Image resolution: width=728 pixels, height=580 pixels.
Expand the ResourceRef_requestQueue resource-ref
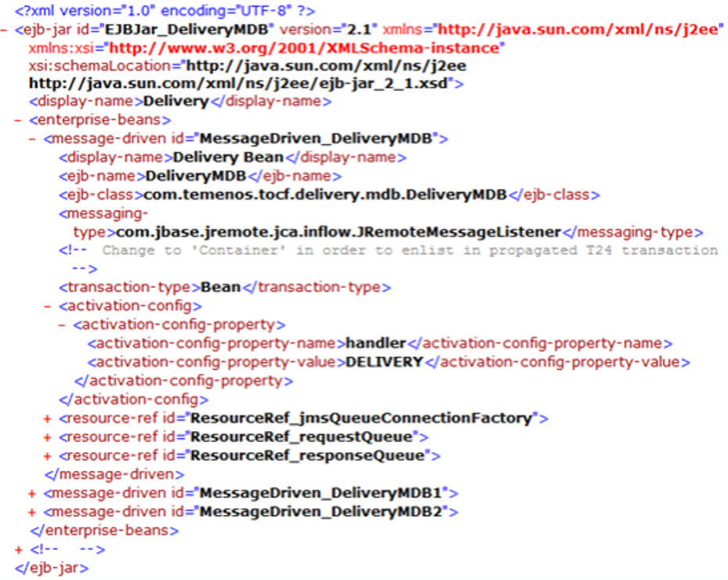[x=49, y=437]
